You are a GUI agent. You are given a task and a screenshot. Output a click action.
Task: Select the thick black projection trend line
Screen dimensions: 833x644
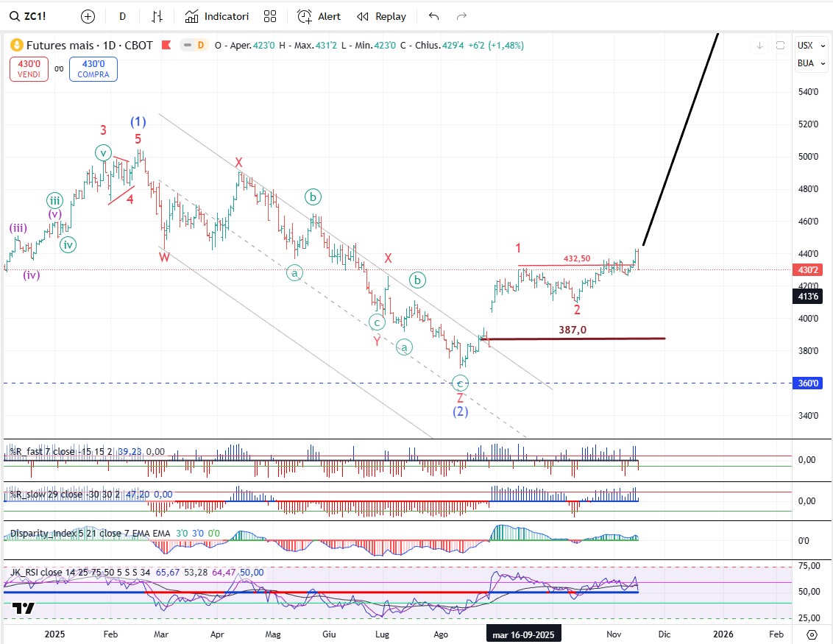[x=681, y=140]
